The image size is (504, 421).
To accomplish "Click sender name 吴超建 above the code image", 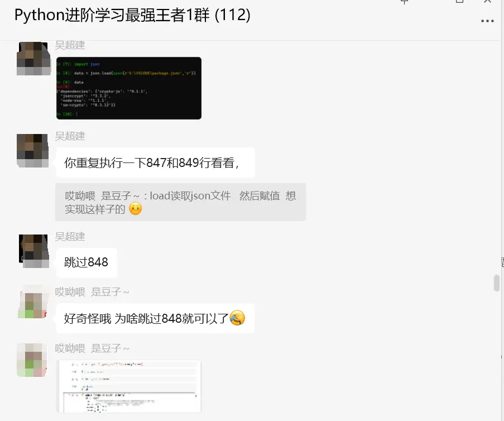I will (70, 45).
